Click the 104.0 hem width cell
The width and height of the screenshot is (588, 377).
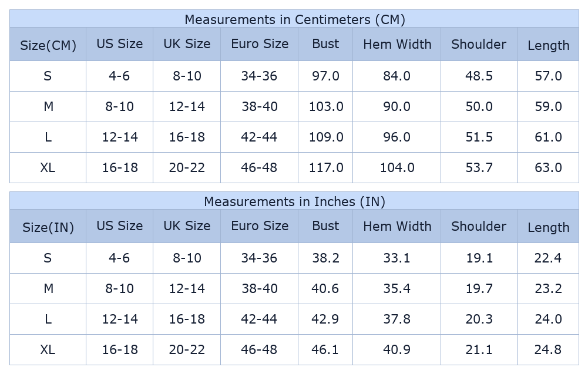[397, 168]
